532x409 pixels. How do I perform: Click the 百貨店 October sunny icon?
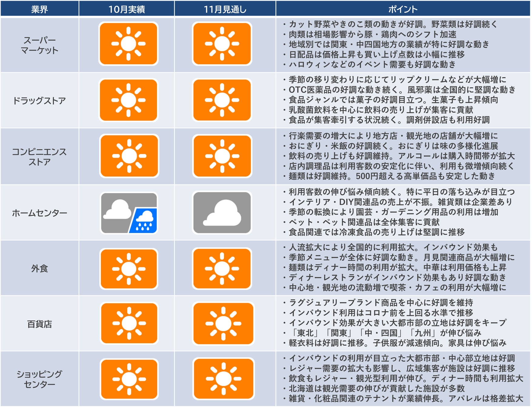129,323
